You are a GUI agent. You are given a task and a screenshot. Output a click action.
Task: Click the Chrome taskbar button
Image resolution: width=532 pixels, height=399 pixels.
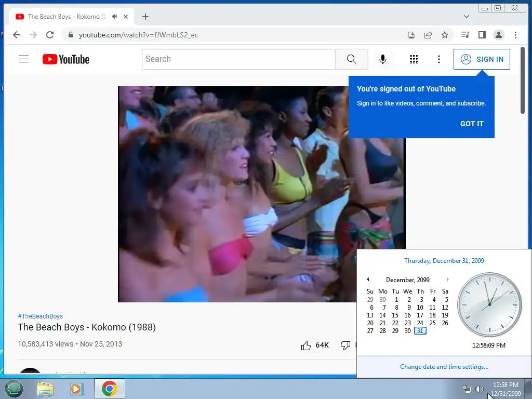coord(109,389)
